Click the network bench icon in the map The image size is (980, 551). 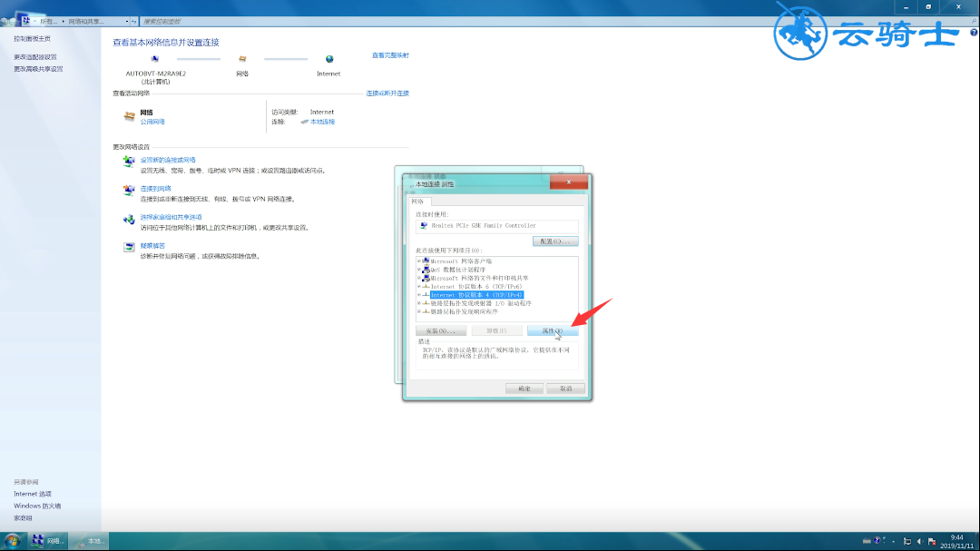coord(242,59)
